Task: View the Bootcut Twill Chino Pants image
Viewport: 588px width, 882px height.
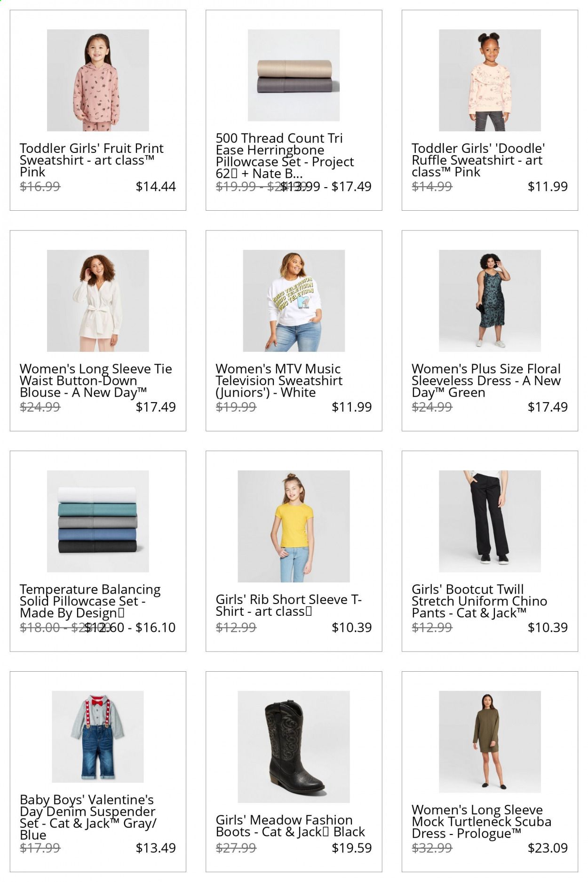Action: click(x=490, y=521)
